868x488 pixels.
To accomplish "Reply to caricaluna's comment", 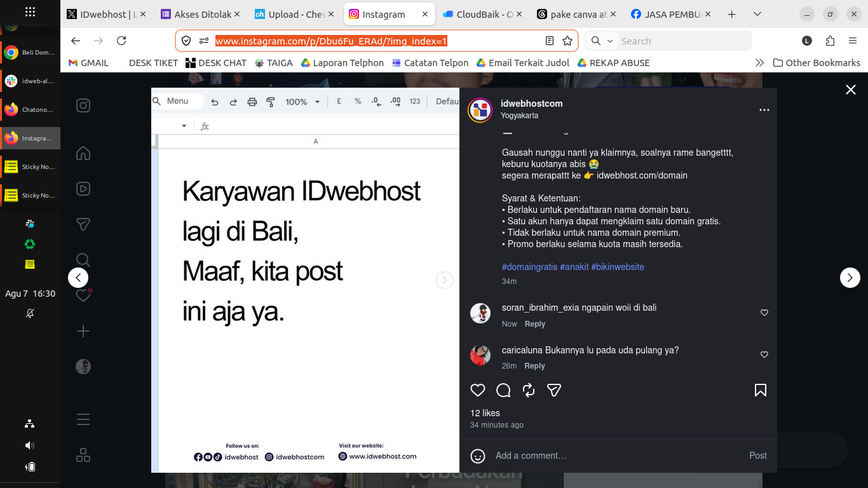I will 535,366.
